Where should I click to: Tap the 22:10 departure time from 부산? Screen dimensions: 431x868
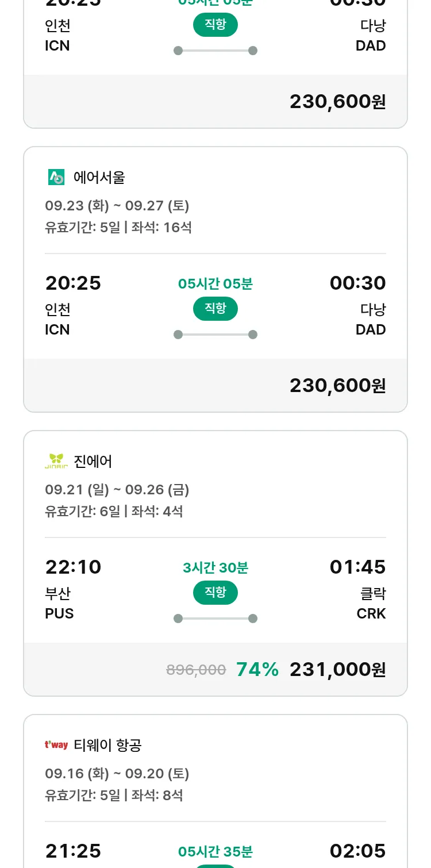point(73,567)
